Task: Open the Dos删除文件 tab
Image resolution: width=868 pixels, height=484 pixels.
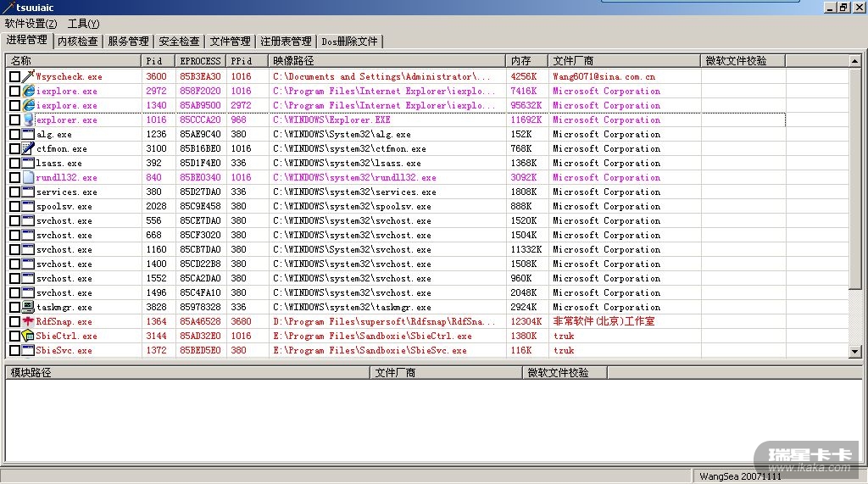Action: tap(349, 42)
